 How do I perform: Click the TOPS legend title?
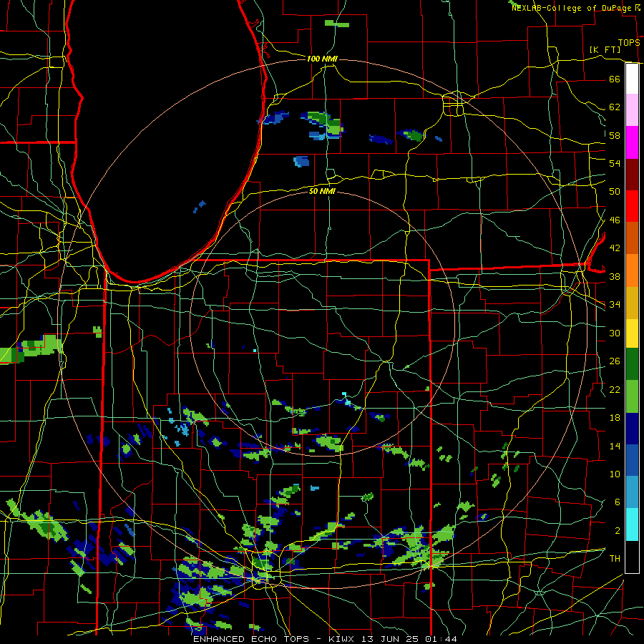click(629, 43)
